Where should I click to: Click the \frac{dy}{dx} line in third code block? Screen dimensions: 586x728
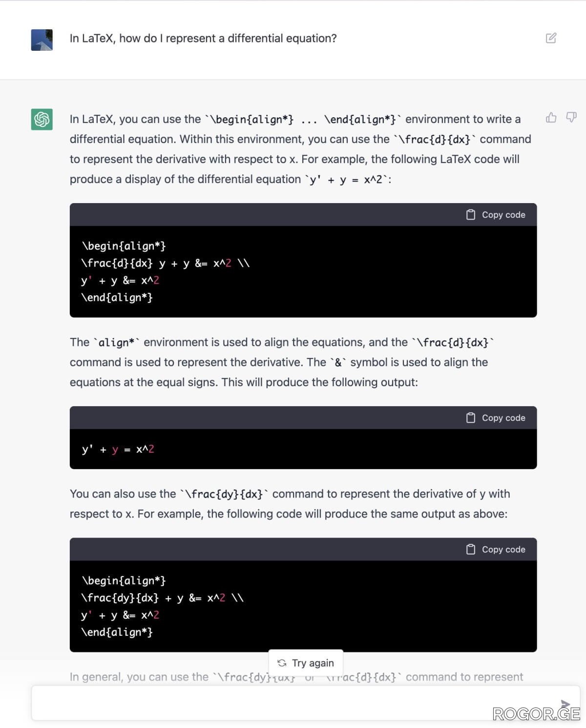click(x=162, y=598)
